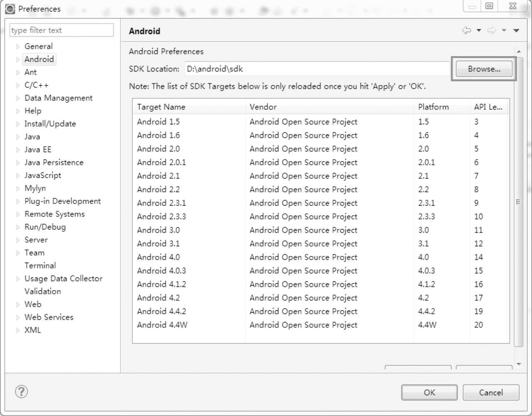Open the back history dropdown arrow
This screenshot has height=416, width=532.
point(479,30)
